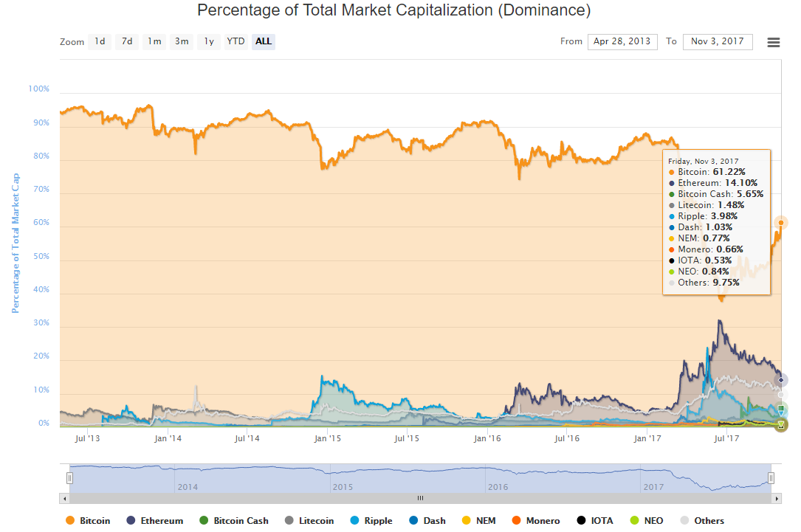Click the Monero legend dot
Viewport: 801px width, 532px height.
click(x=517, y=520)
